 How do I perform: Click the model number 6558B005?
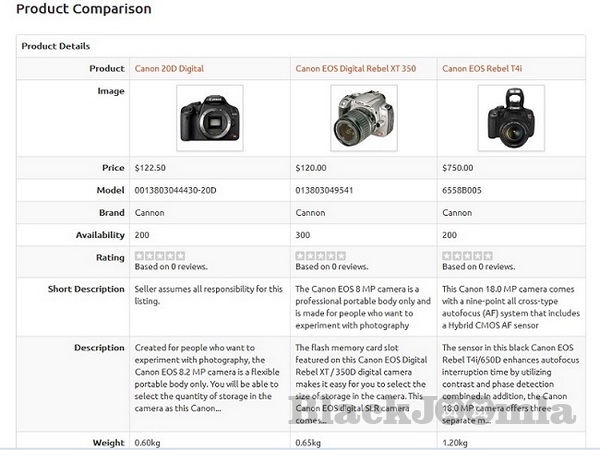pos(462,190)
